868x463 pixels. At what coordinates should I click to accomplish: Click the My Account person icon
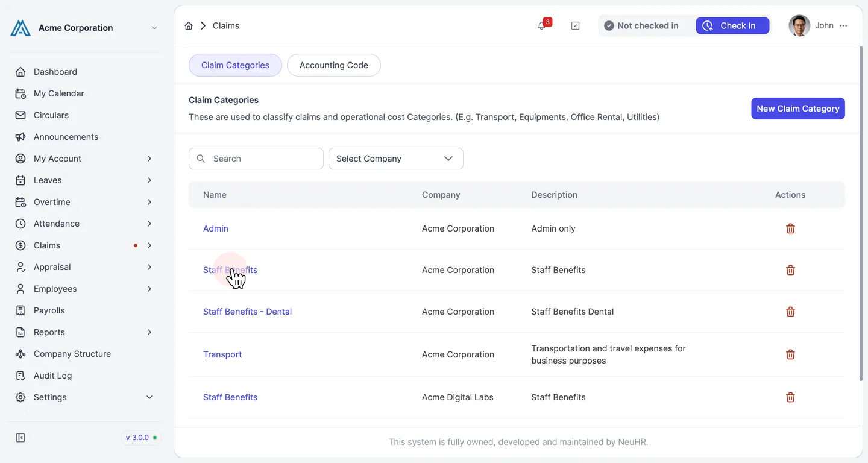[x=20, y=159]
